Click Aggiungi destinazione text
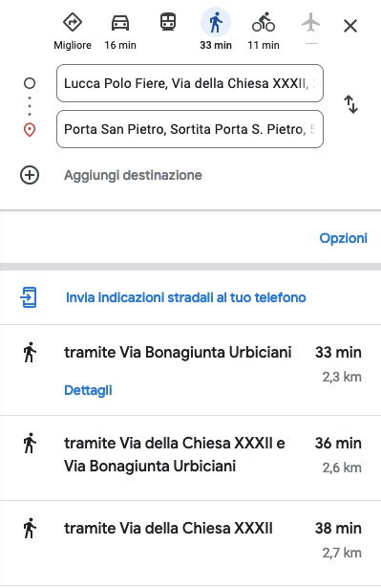Screen dimensions: 381x588 [133, 175]
